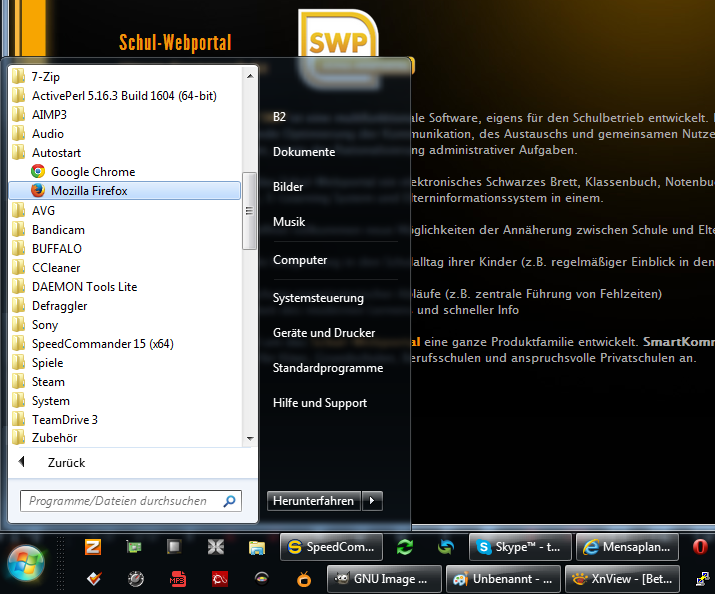The image size is (715, 594).
Task: Open shutdown options arrow
Action: pos(372,501)
